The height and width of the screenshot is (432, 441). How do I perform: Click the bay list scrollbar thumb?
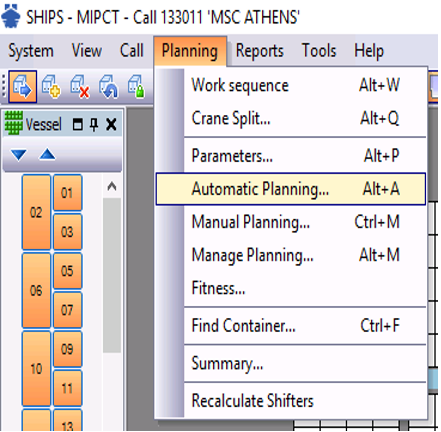(112, 275)
